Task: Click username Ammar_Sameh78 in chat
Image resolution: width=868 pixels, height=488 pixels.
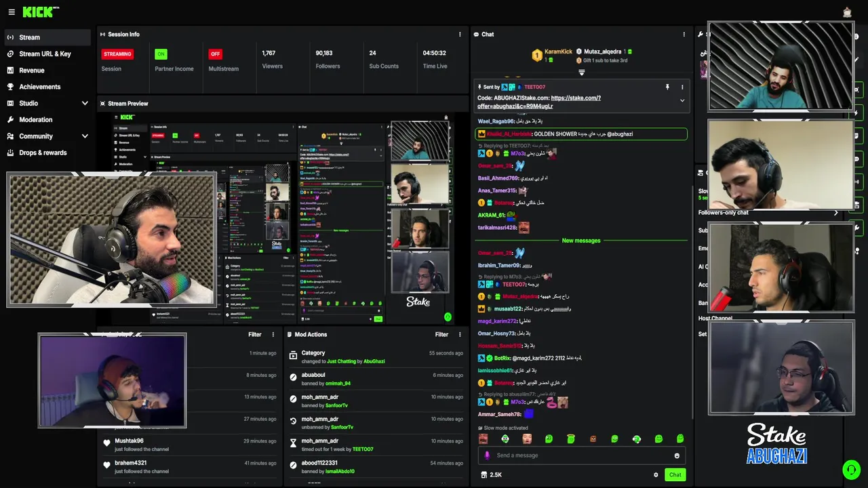Action: pos(499,414)
